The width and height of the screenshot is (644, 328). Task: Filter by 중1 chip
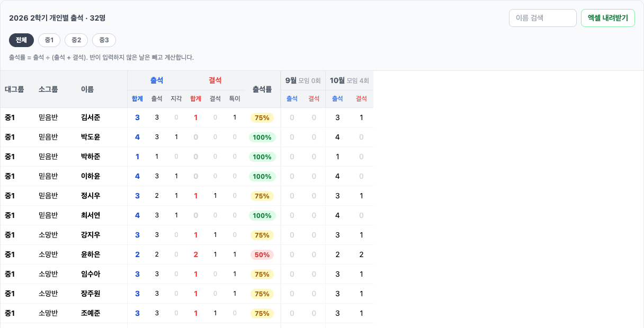coord(49,40)
